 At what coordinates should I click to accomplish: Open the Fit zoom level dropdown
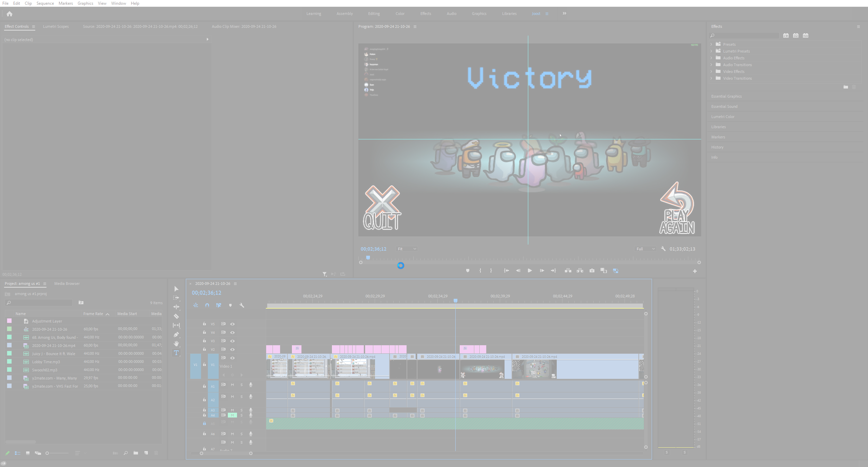(x=407, y=249)
